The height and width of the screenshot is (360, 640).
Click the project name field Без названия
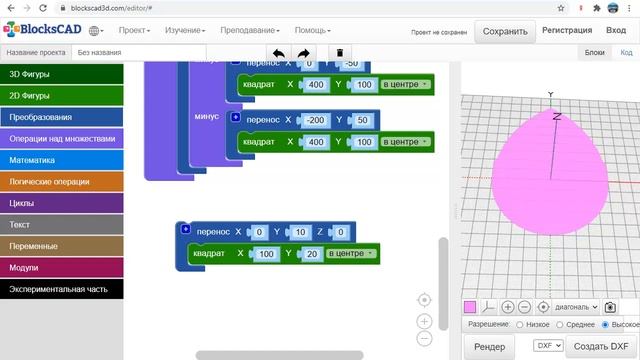tap(139, 52)
